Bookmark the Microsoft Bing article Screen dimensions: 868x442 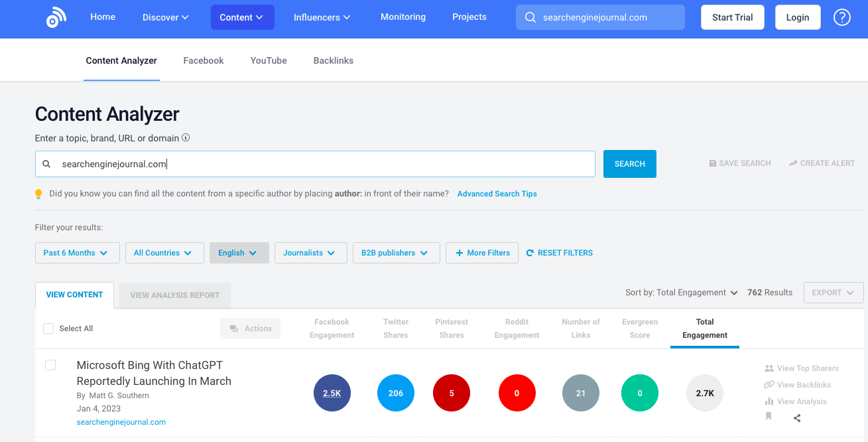[769, 417]
